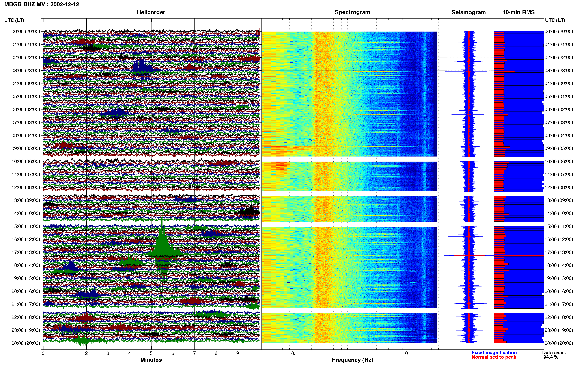The image size is (588, 368).
Task: Click left time label 03:00 (23:00)
Action: pyautogui.click(x=26, y=71)
